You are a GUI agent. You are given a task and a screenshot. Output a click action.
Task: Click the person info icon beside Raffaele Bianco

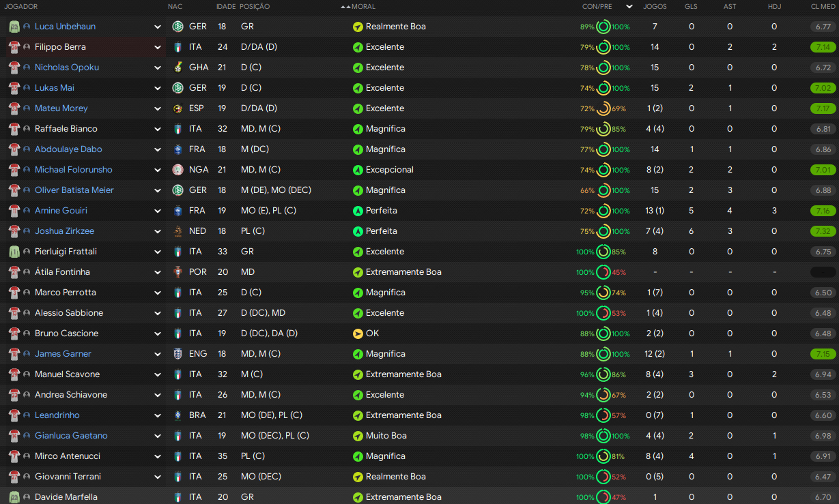click(x=27, y=129)
